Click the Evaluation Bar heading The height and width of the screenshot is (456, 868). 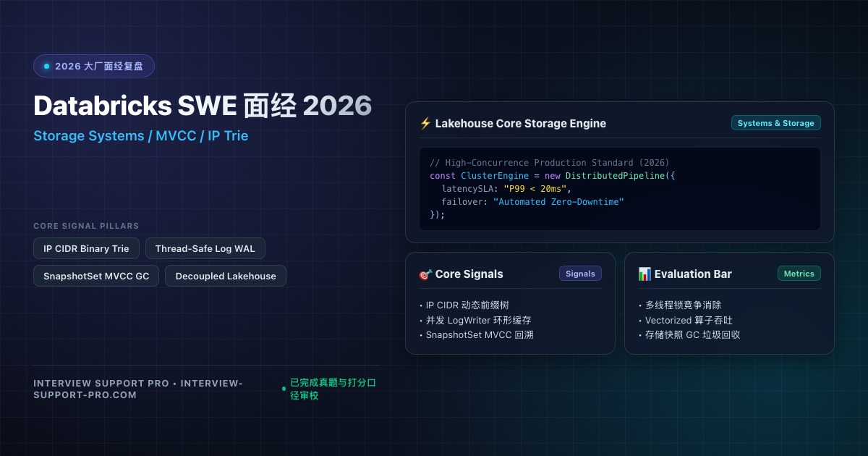693,274
